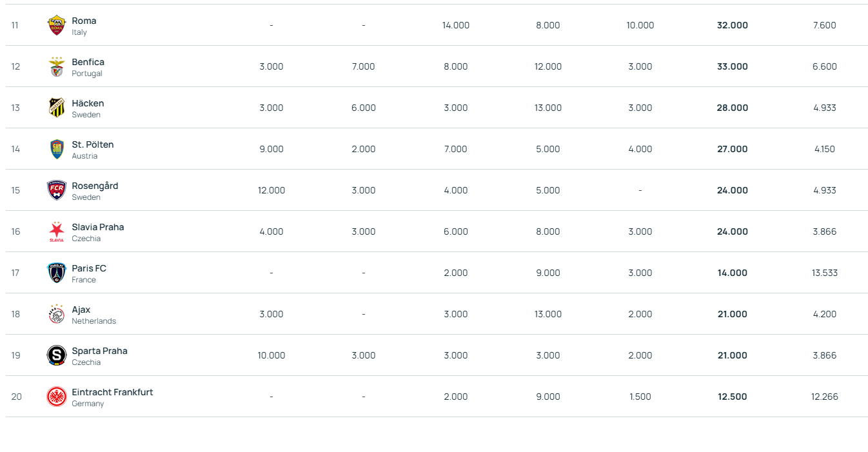Click the Slavia Praha red star logo

(57, 231)
